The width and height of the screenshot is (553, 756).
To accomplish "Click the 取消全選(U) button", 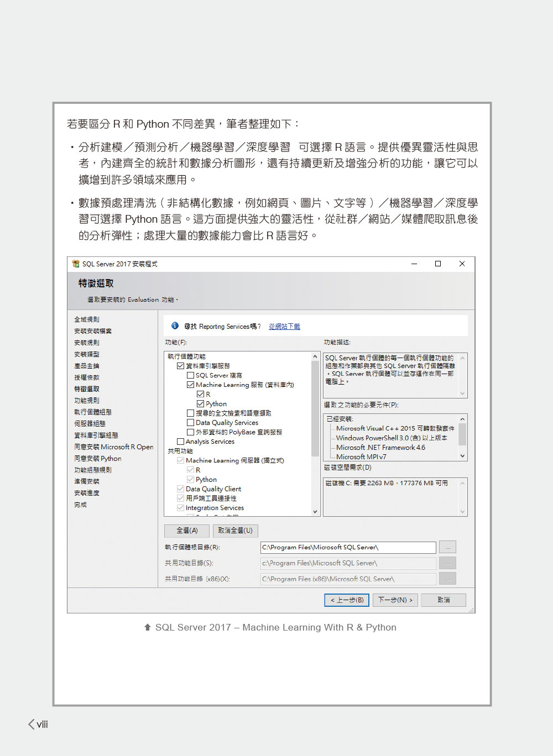I will (x=235, y=531).
